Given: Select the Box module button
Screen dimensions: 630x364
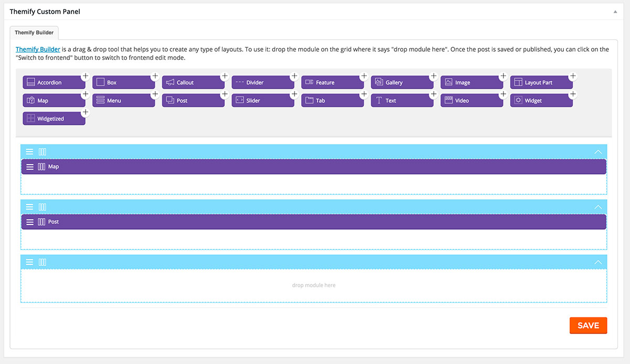Looking at the screenshot, I should pyautogui.click(x=123, y=82).
